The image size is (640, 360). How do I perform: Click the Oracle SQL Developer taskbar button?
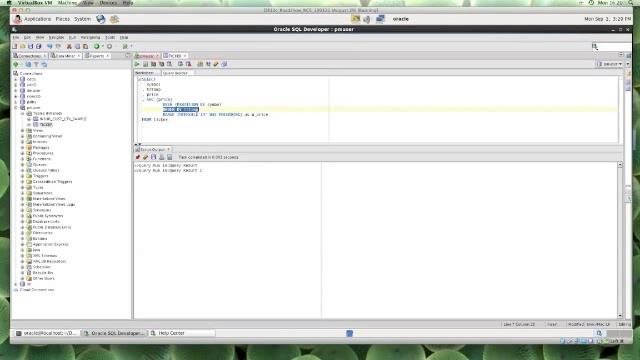click(114, 333)
